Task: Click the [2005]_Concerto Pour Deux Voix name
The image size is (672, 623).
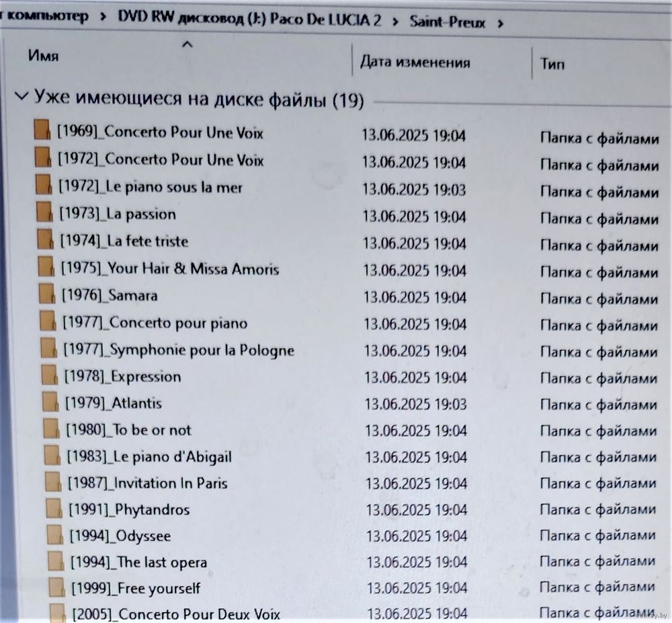Action: (176, 614)
